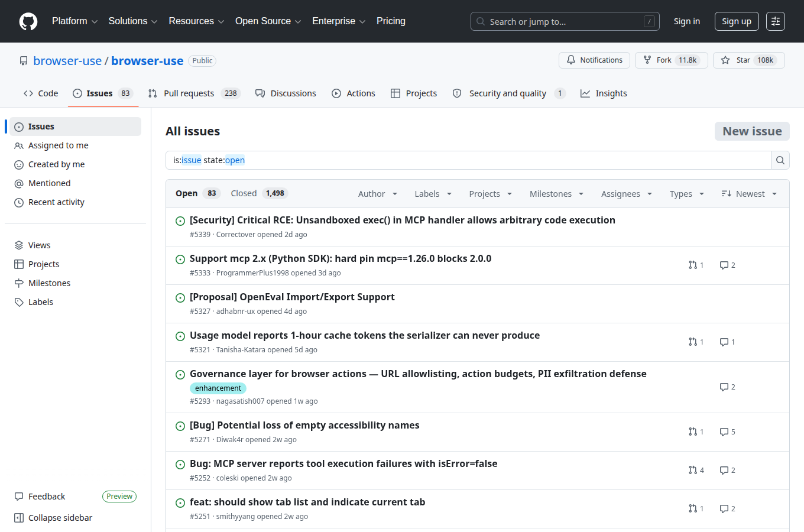The height and width of the screenshot is (532, 804).
Task: Open the OpenEval Import/Export proposal issue
Action: (x=292, y=297)
